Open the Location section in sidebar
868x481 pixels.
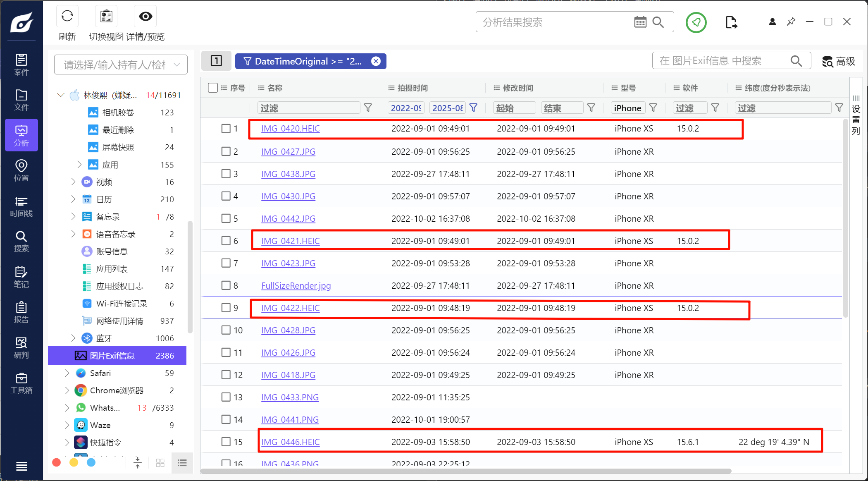tap(21, 170)
